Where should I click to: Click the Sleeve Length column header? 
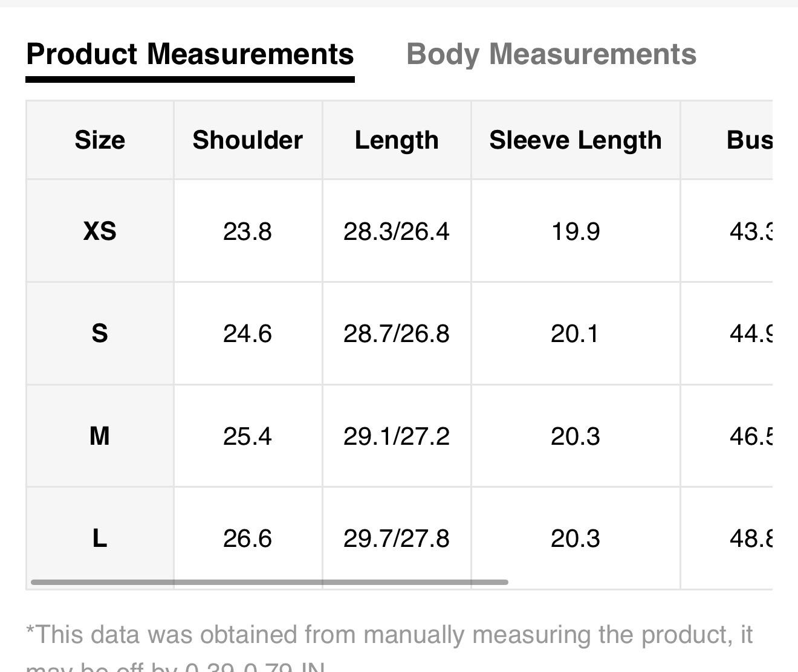[575, 140]
